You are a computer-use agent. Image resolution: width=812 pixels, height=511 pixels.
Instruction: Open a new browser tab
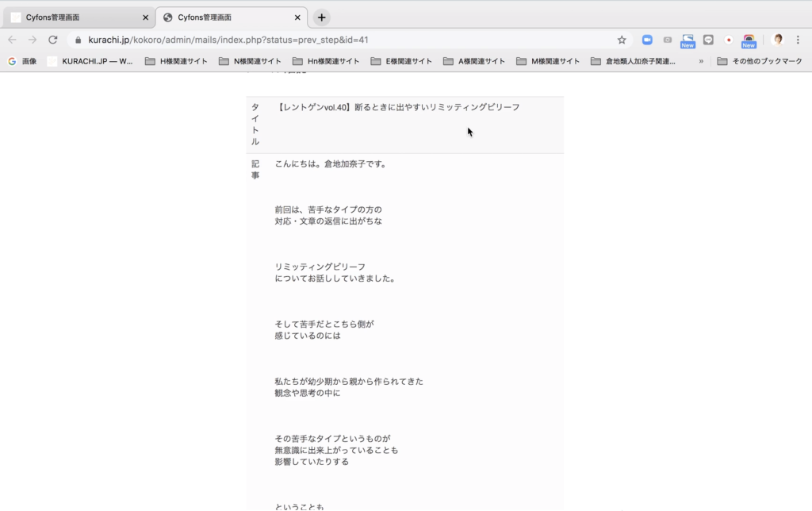click(x=321, y=17)
